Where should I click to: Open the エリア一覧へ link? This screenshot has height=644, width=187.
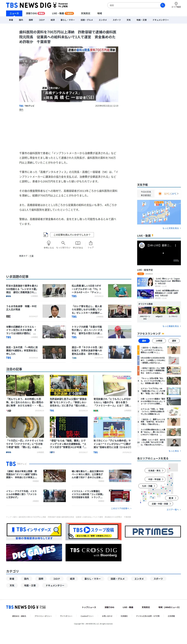tap(174, 509)
